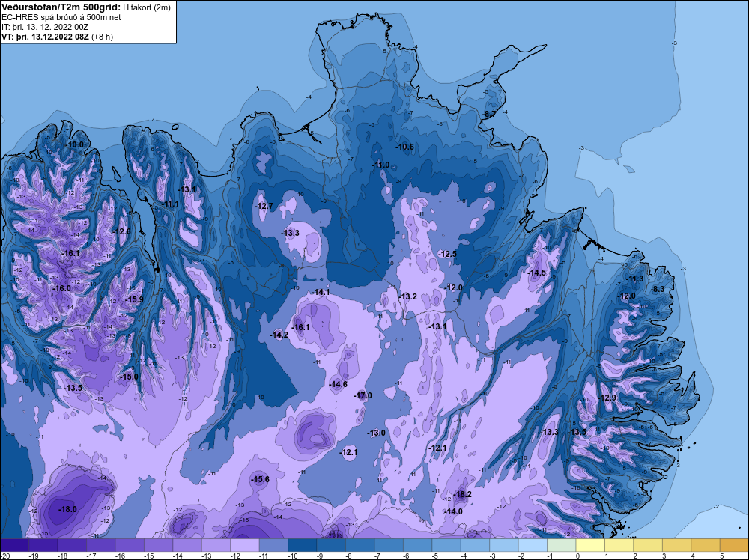The width and height of the screenshot is (749, 560).
Task: Click the -15.9 temperature value on the map
Action: (134, 299)
